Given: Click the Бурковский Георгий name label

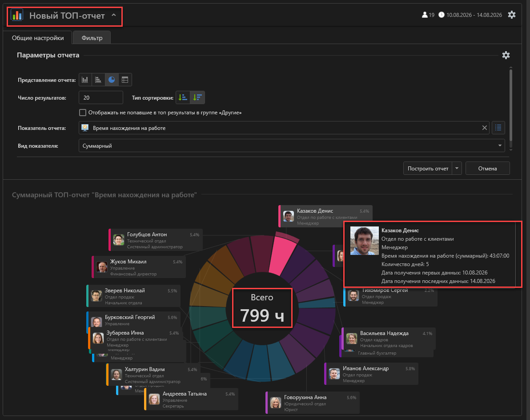Looking at the screenshot, I should pos(130,317).
